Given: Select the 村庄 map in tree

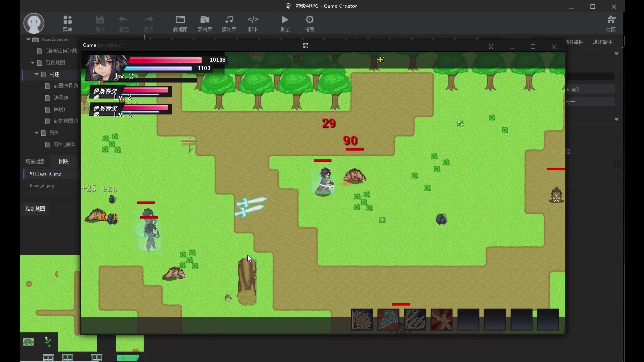Looking at the screenshot, I should click(54, 74).
